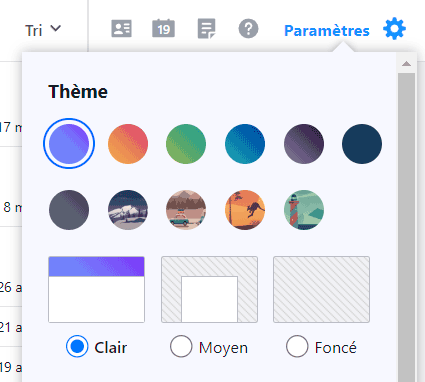The image size is (425, 382).
Task: Choose the lighthouse theme
Action: (304, 210)
